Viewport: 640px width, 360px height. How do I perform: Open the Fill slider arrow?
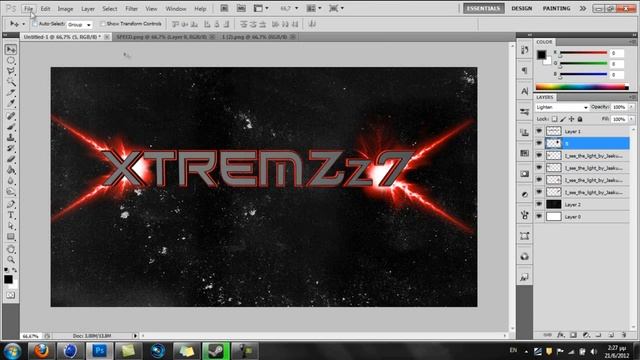coord(631,119)
